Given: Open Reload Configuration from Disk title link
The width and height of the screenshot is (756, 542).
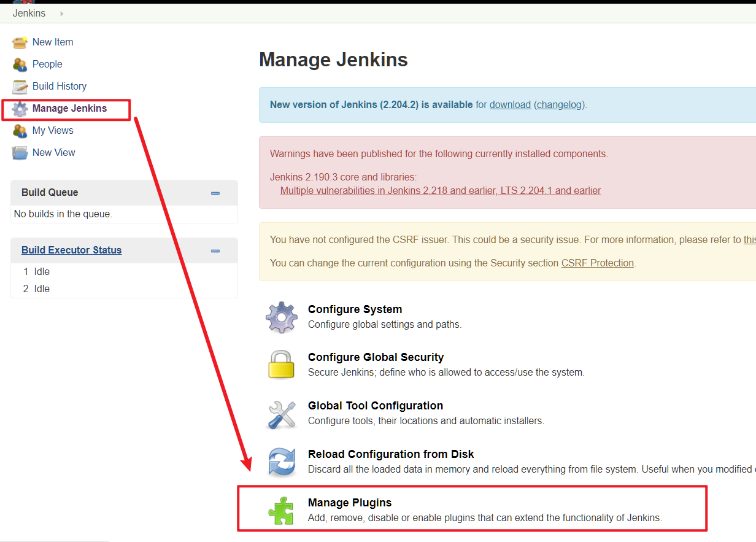Looking at the screenshot, I should [x=391, y=454].
